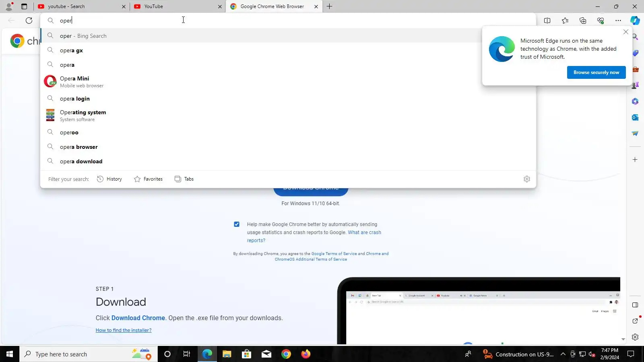Switch to the YouTube tab

tap(178, 6)
